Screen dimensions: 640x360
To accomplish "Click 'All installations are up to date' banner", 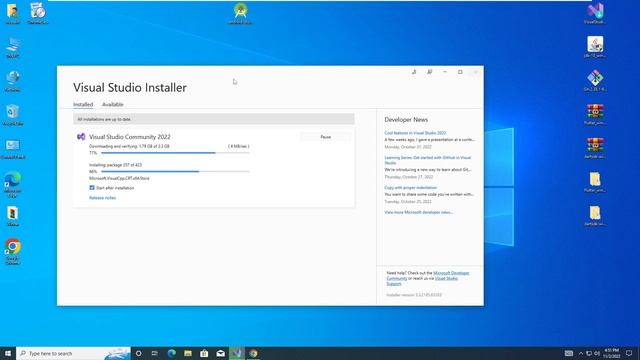I will click(x=214, y=119).
